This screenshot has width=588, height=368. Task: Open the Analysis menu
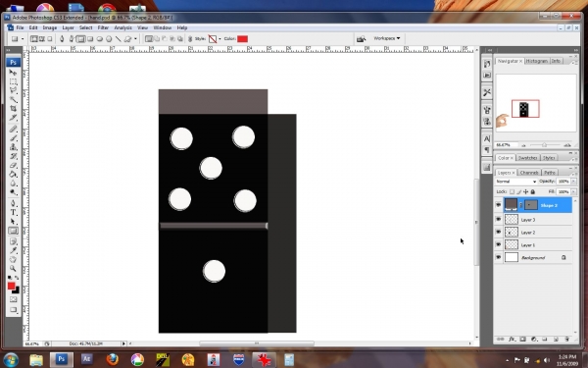click(123, 27)
